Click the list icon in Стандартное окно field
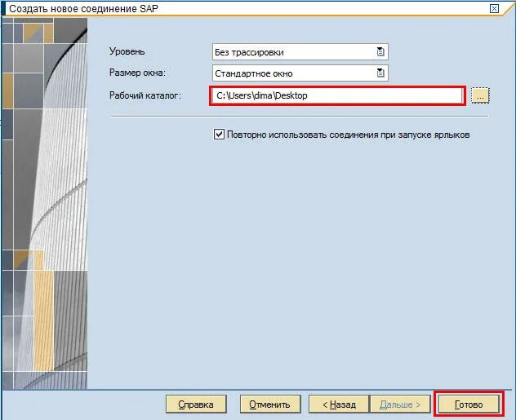The image size is (516, 420). pyautogui.click(x=380, y=73)
